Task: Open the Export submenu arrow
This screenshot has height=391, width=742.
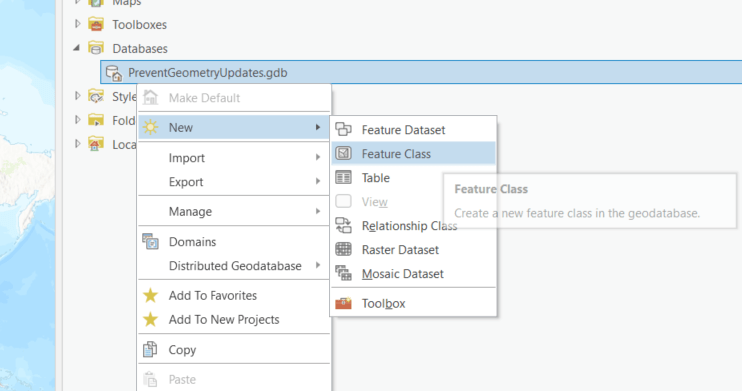Action: [x=318, y=181]
